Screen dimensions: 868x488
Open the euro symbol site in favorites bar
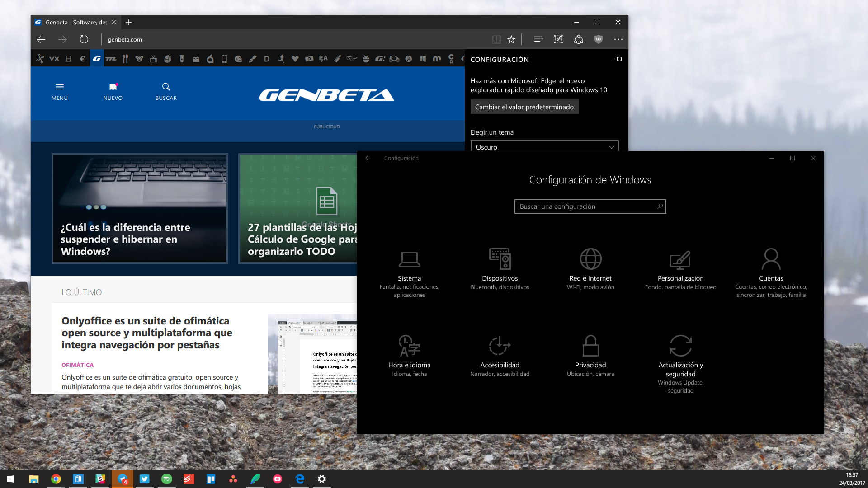(x=82, y=59)
